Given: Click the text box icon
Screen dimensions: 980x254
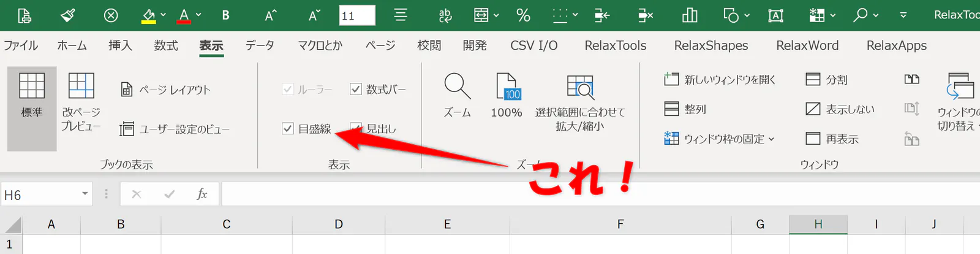Looking at the screenshot, I should pos(775,15).
